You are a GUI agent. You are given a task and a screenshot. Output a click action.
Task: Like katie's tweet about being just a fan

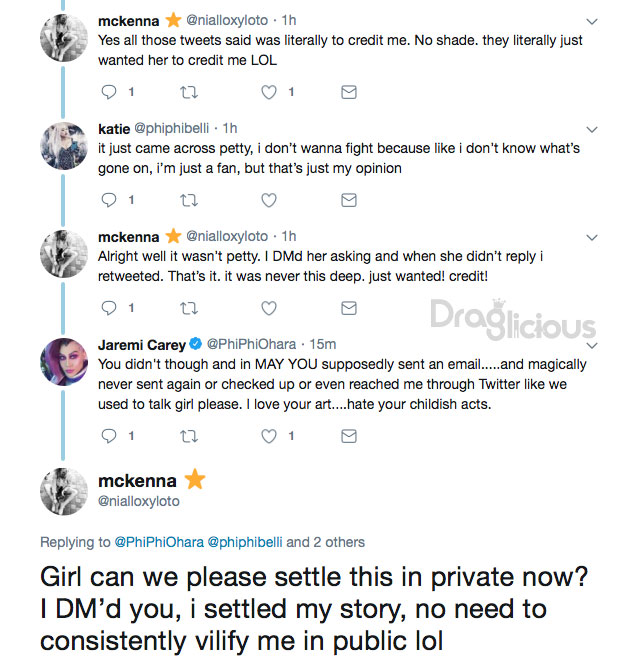[x=268, y=200]
